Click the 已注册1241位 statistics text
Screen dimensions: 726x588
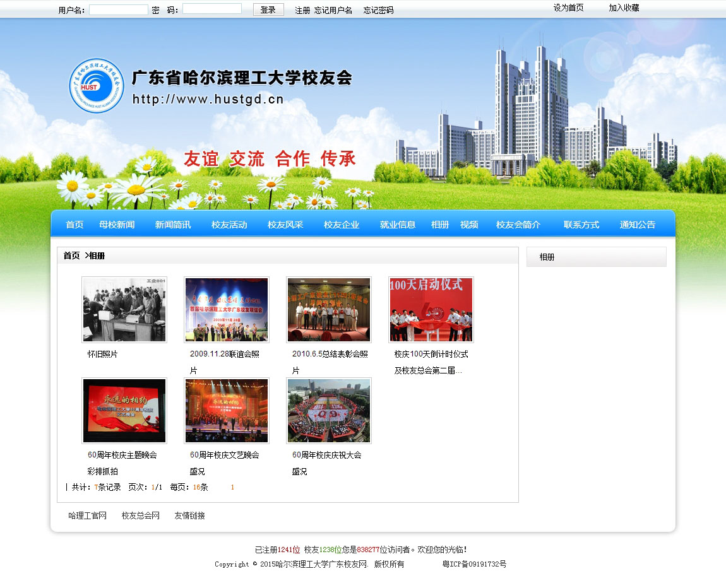pos(277,550)
